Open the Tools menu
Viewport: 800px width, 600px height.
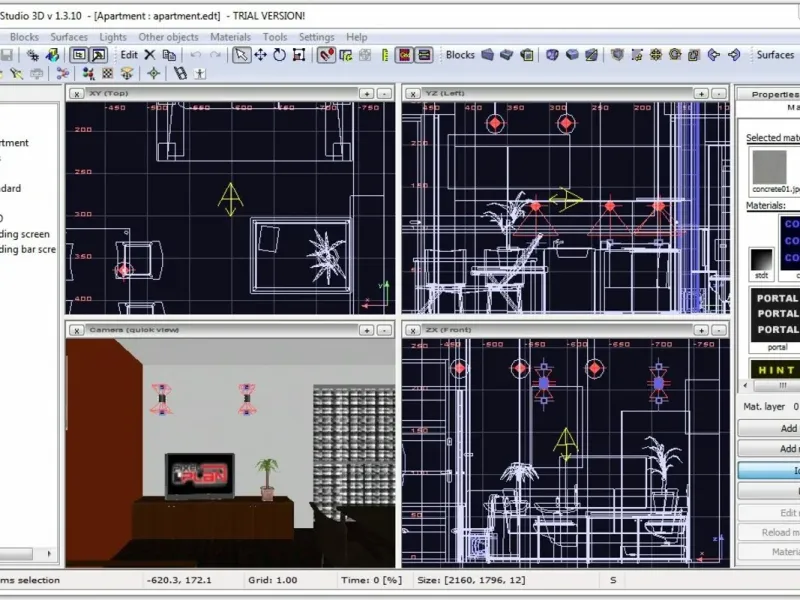(275, 37)
